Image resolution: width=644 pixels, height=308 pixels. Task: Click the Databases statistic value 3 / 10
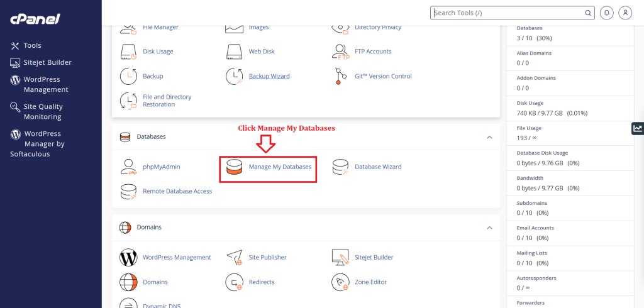pyautogui.click(x=535, y=38)
